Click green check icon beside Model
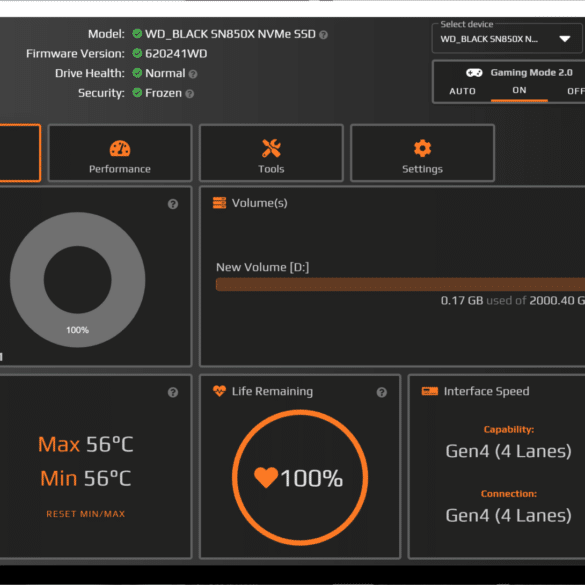The image size is (585, 585). [x=137, y=34]
